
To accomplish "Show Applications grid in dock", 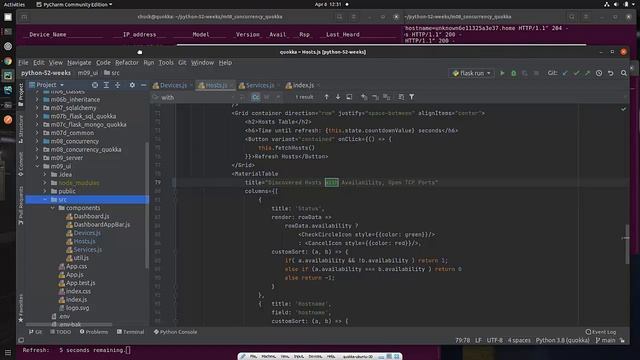I will (x=8, y=352).
